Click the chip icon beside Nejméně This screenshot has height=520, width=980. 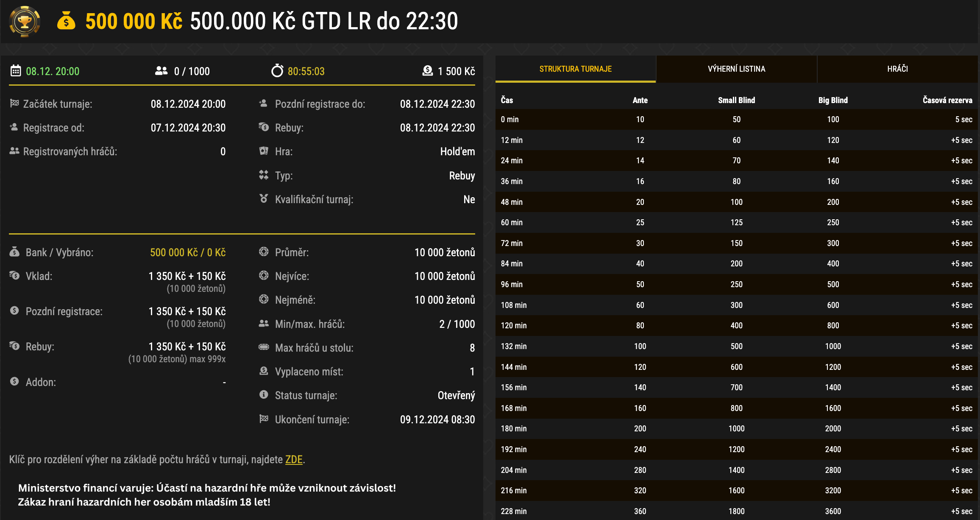pyautogui.click(x=264, y=299)
